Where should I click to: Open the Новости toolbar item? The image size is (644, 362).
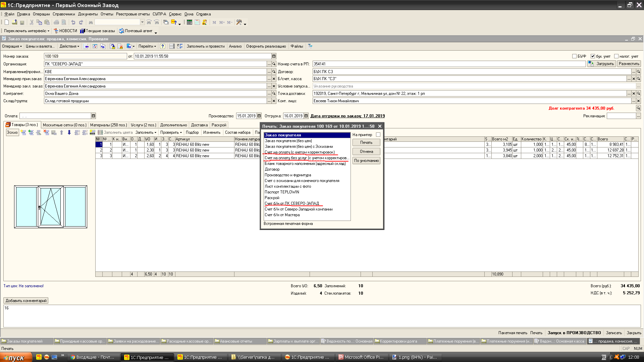coord(65,31)
